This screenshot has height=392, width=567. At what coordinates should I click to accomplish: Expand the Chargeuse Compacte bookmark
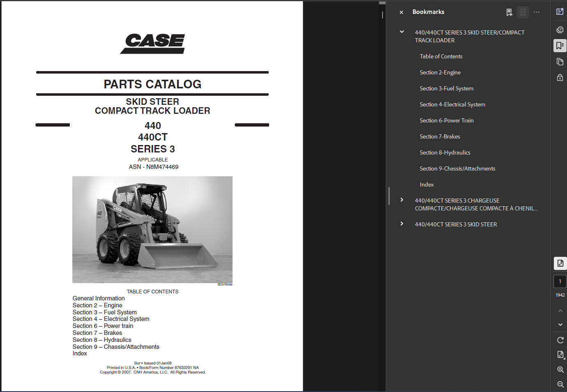[x=402, y=200]
